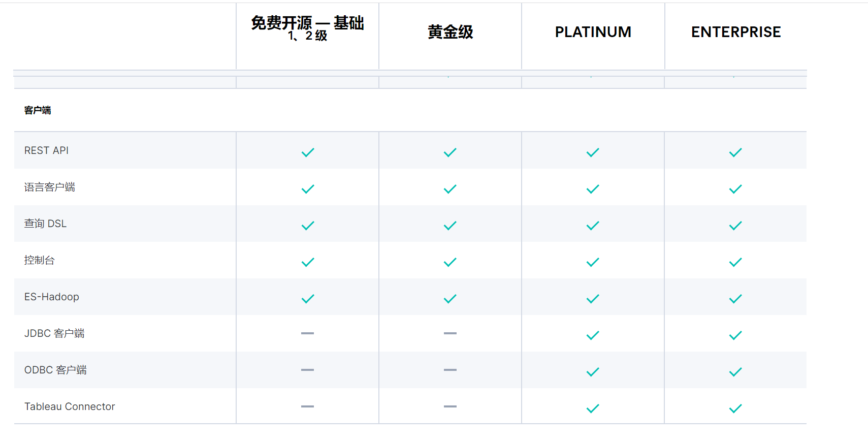Click Tableau Connector checkmark under ENTERPRISE
The width and height of the screenshot is (868, 441).
[735, 408]
